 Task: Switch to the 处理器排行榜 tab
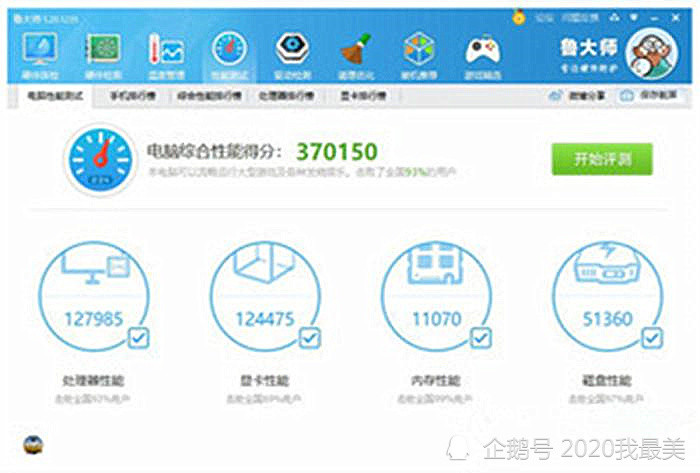[x=287, y=95]
